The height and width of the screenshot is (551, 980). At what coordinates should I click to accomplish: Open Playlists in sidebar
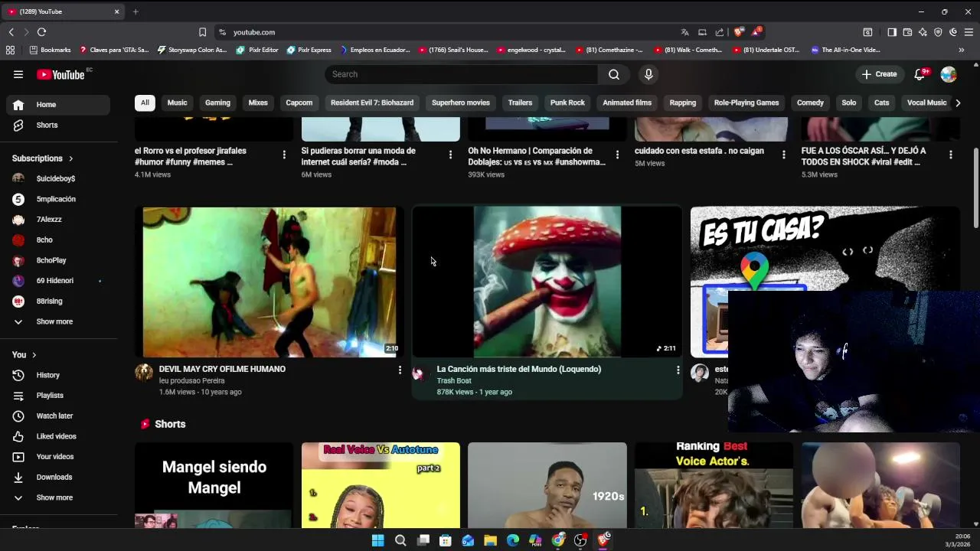[x=59, y=396]
